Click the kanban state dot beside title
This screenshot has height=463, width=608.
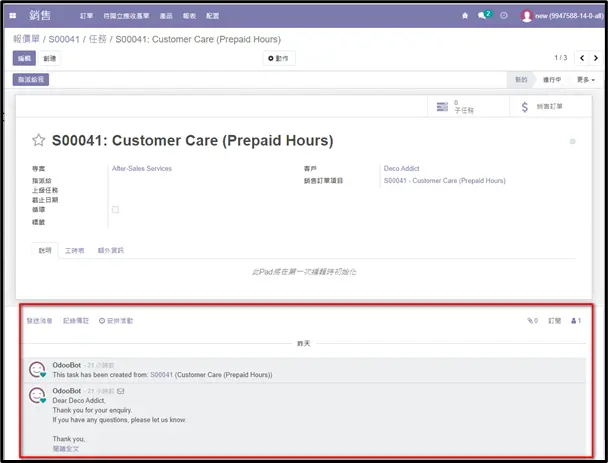tap(572, 142)
